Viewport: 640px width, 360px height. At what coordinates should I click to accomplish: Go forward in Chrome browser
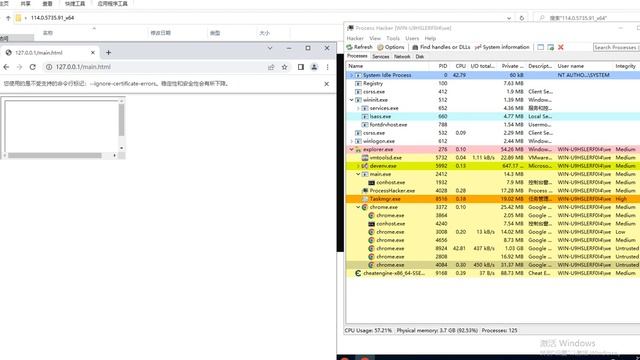pos(19,67)
